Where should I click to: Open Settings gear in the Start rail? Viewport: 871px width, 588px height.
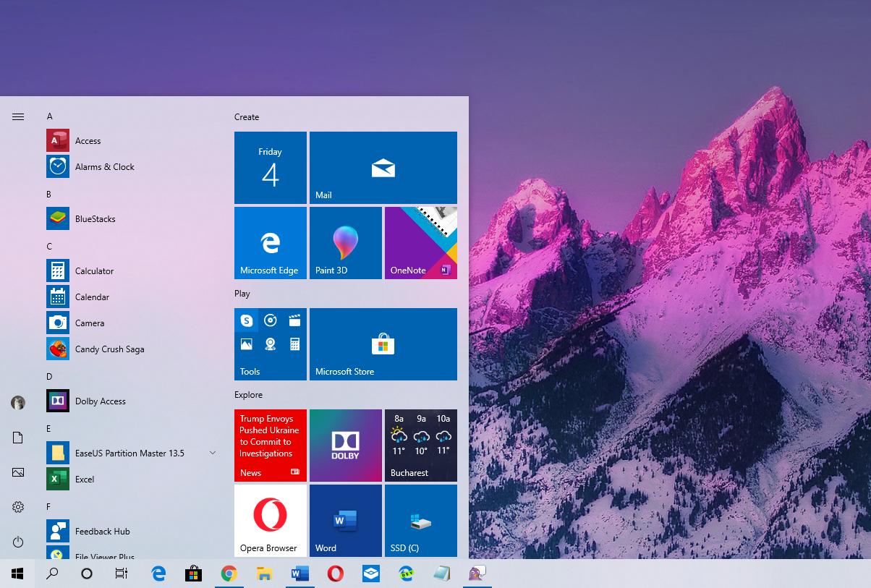point(18,507)
